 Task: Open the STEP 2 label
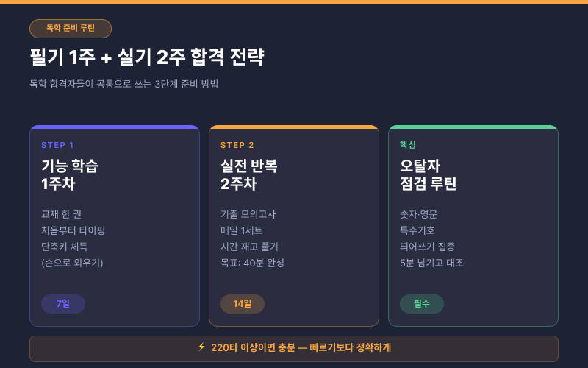tap(237, 145)
